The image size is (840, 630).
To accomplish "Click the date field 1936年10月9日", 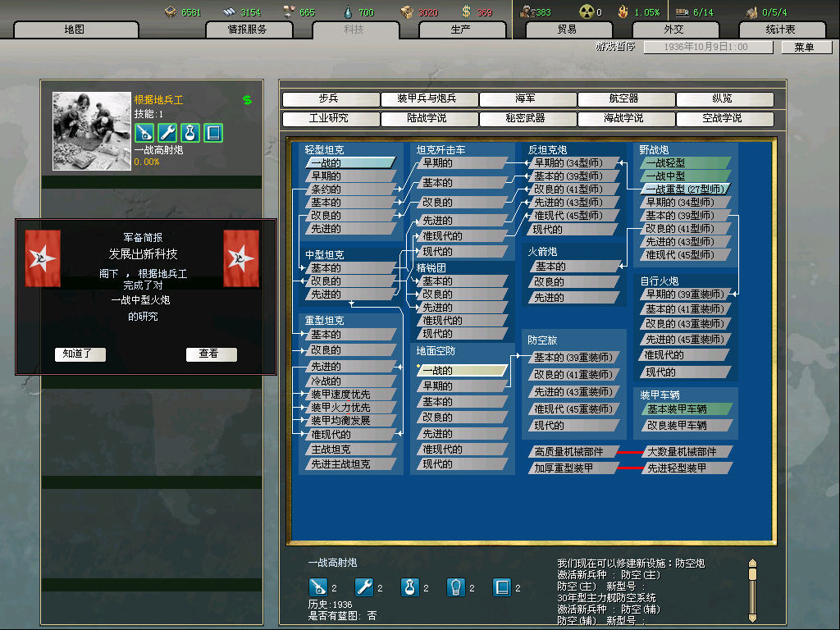I will point(708,47).
